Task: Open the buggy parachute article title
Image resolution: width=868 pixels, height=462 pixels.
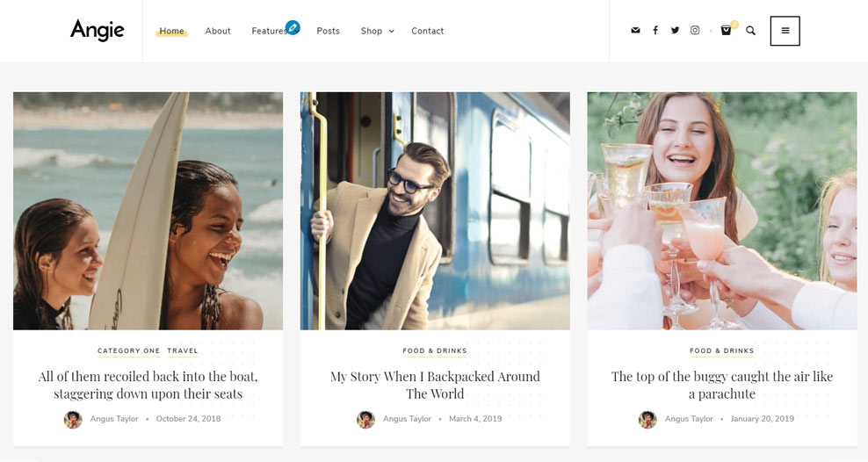Action: point(721,385)
